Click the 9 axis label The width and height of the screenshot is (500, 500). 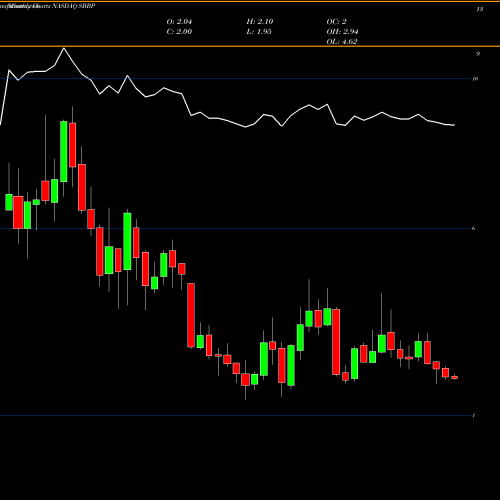point(478,54)
